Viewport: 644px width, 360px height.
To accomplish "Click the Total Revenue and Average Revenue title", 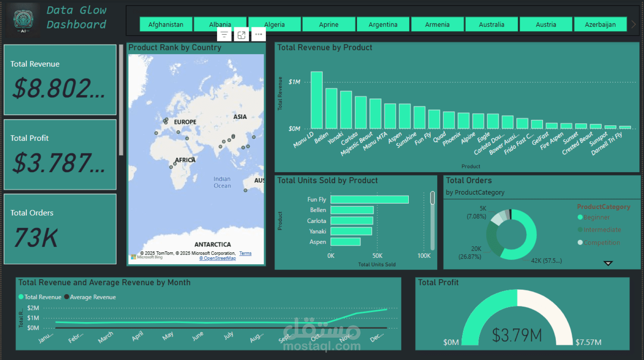I will tap(105, 282).
